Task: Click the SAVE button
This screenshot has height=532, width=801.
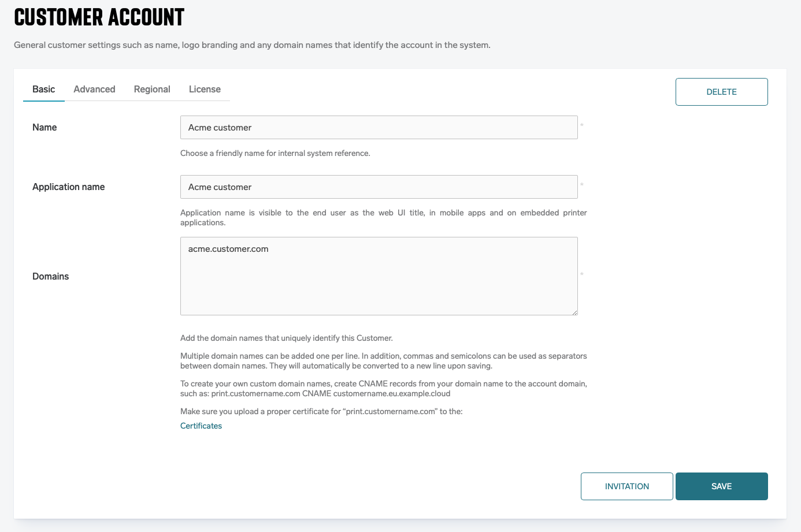Action: tap(721, 486)
